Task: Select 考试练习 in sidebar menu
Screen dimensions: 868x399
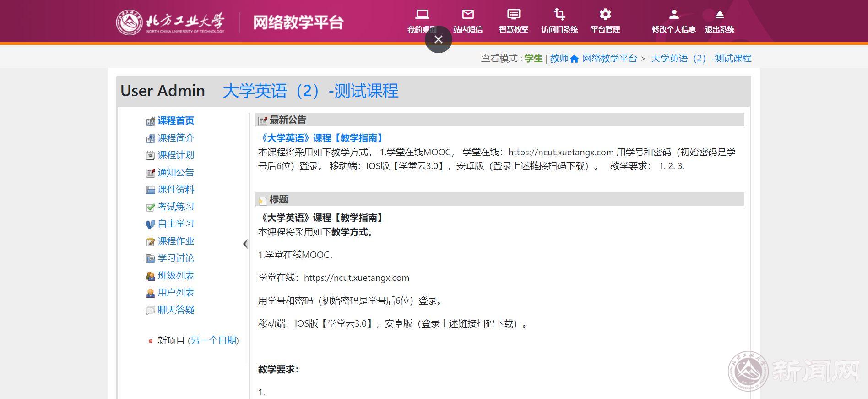Action: point(176,207)
